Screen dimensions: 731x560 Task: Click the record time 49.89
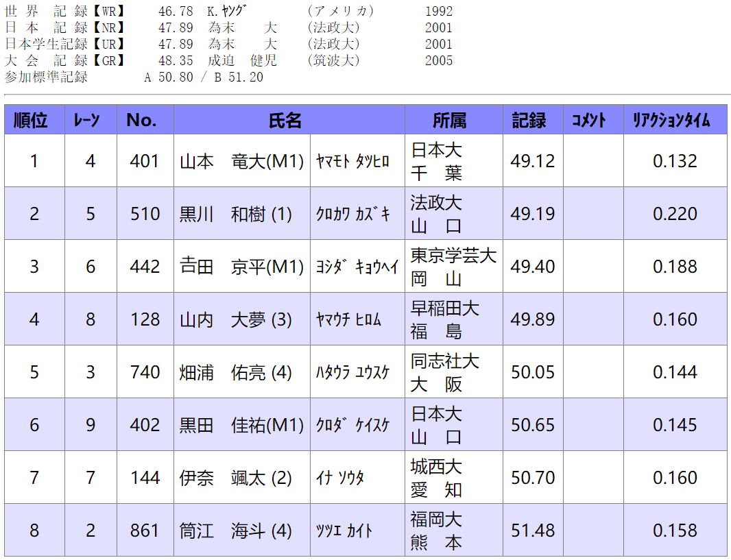pyautogui.click(x=533, y=319)
